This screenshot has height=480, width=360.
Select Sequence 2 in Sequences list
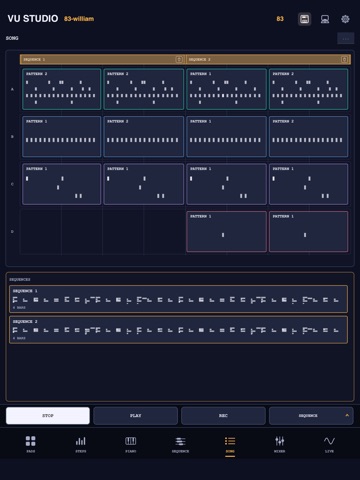click(x=178, y=330)
